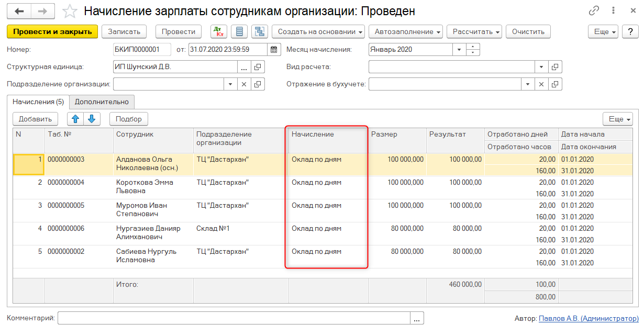Open the three-dot options menu
The image size is (644, 325).
[x=613, y=10]
